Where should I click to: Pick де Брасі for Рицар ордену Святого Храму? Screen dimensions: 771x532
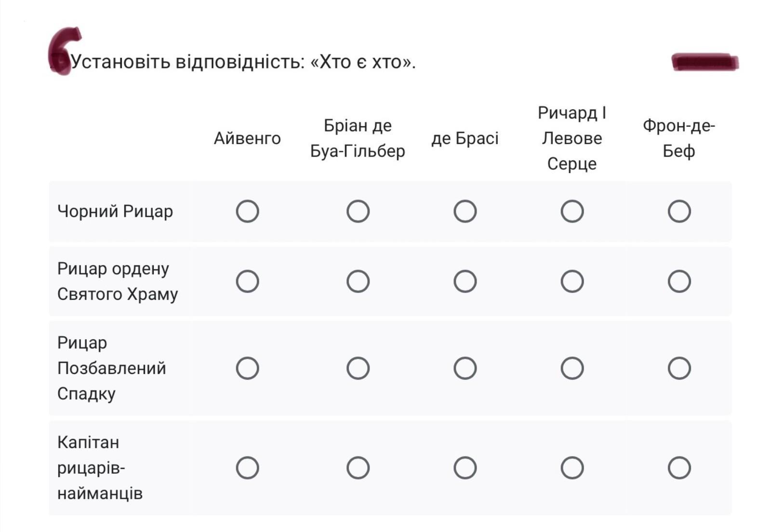(x=465, y=281)
